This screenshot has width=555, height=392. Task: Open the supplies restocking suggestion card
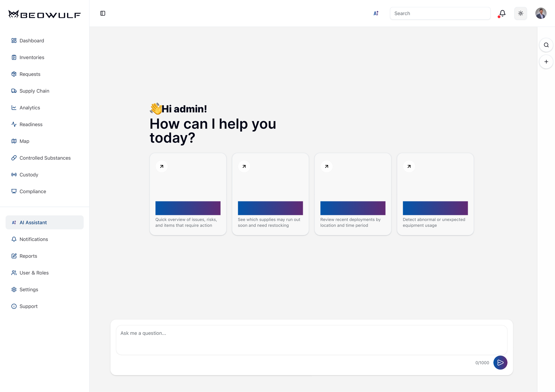click(x=270, y=194)
